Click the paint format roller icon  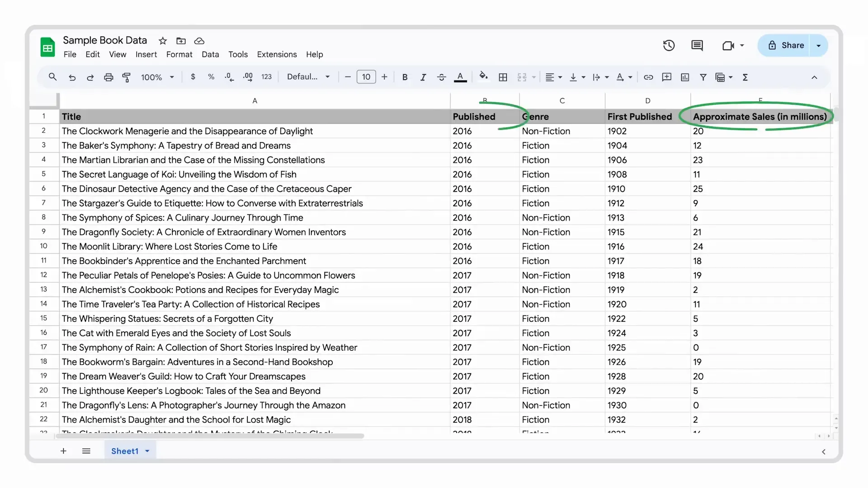[127, 77]
